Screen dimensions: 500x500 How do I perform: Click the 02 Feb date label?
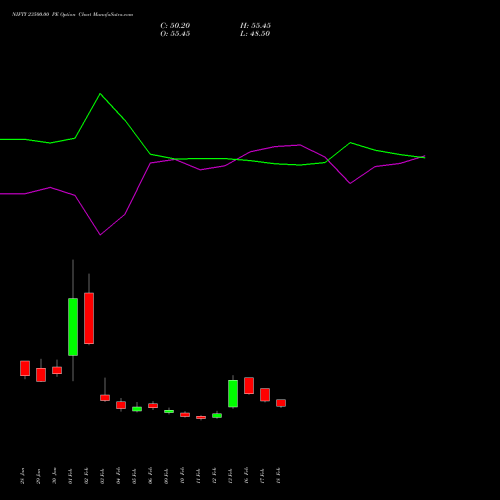coord(86,476)
